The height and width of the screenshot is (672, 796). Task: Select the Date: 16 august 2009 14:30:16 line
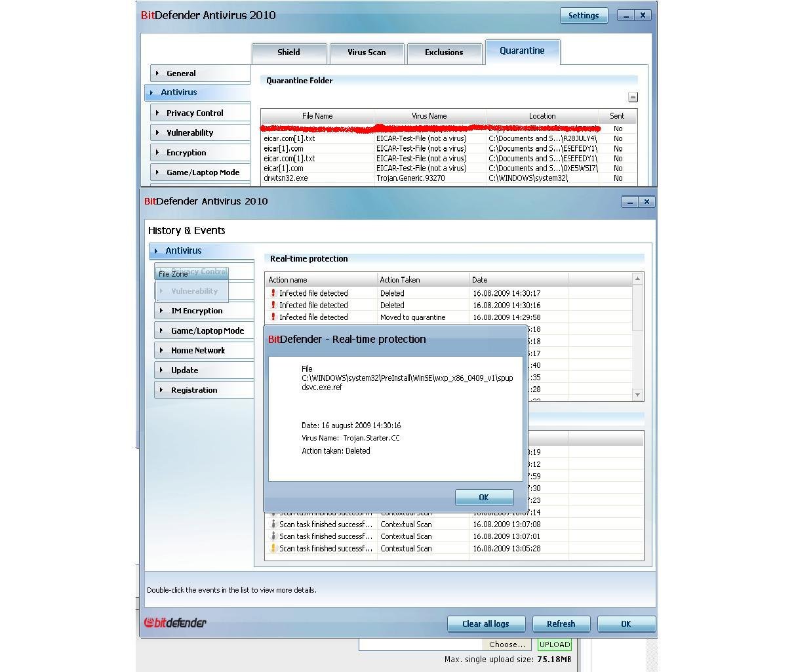click(351, 425)
